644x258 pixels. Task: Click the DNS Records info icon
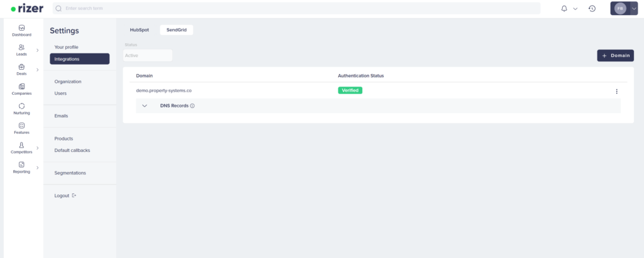192,105
